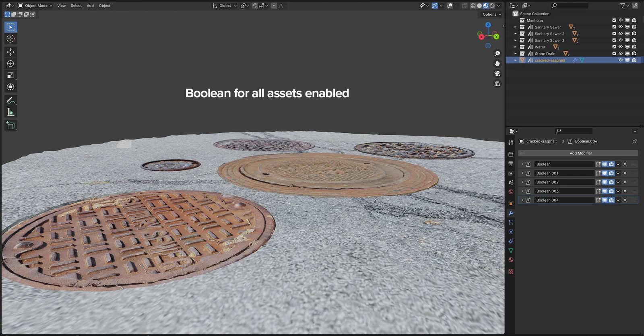Open the Particles properties tab
644x336 pixels.
511,223
